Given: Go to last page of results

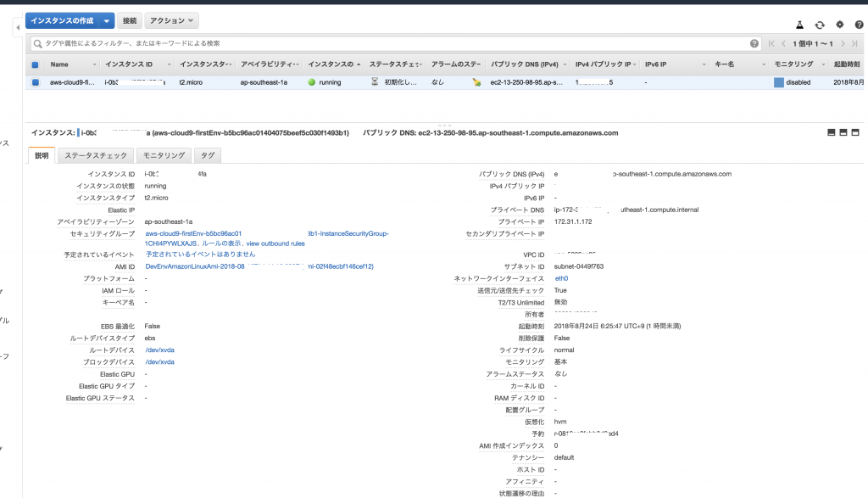Looking at the screenshot, I should tap(854, 43).
